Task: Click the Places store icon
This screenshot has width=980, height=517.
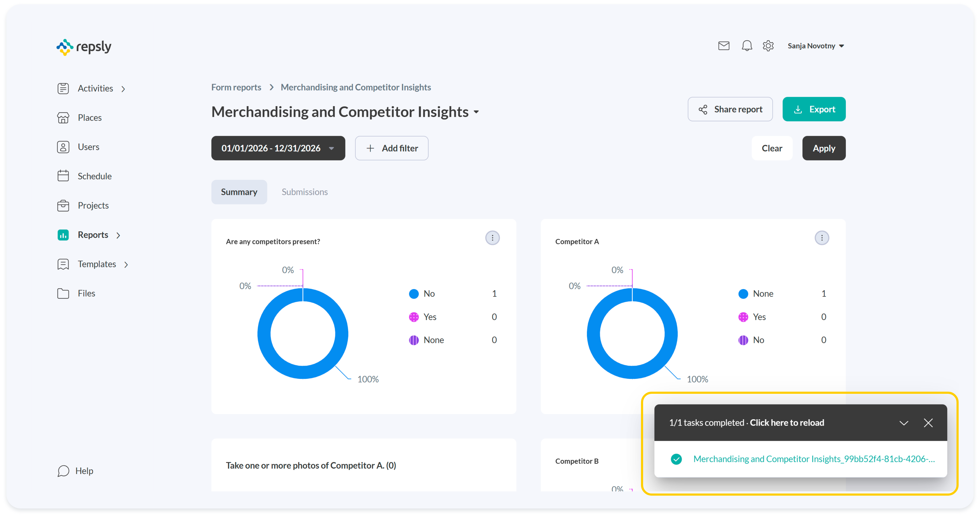Action: (63, 117)
